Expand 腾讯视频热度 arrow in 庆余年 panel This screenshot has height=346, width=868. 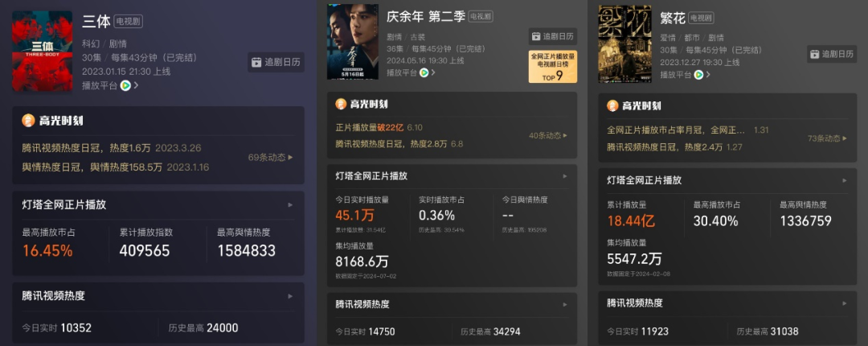click(x=565, y=304)
